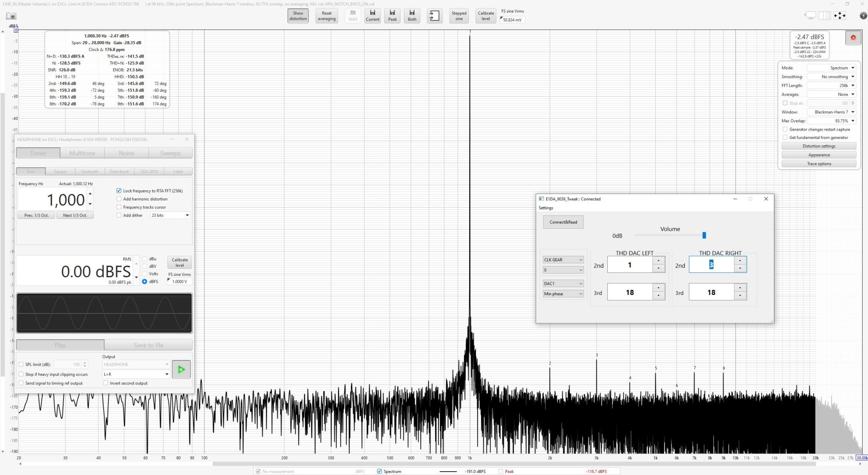Toggle SPL limit (dB) checkbox
The image size is (868, 475).
pos(21,364)
